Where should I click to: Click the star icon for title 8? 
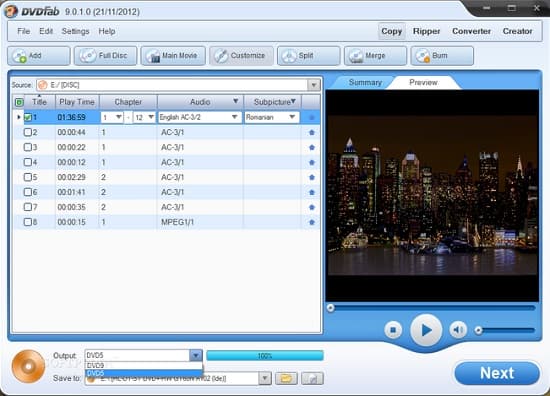tap(311, 222)
